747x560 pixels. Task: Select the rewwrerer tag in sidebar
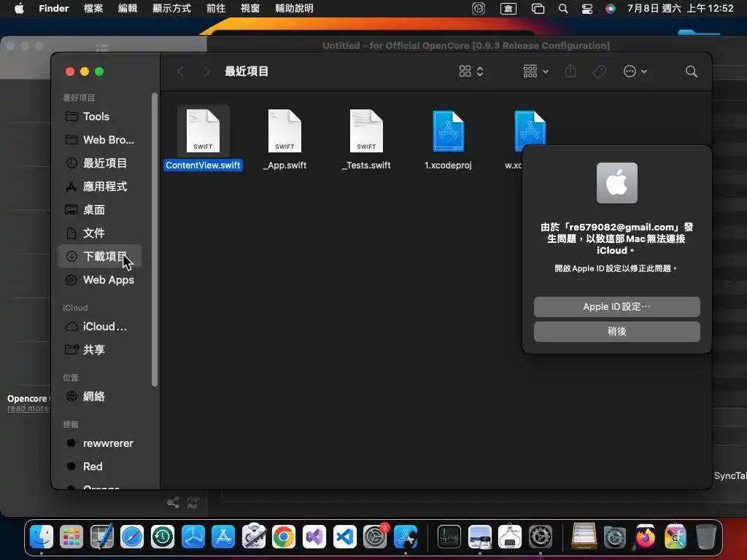point(99,443)
